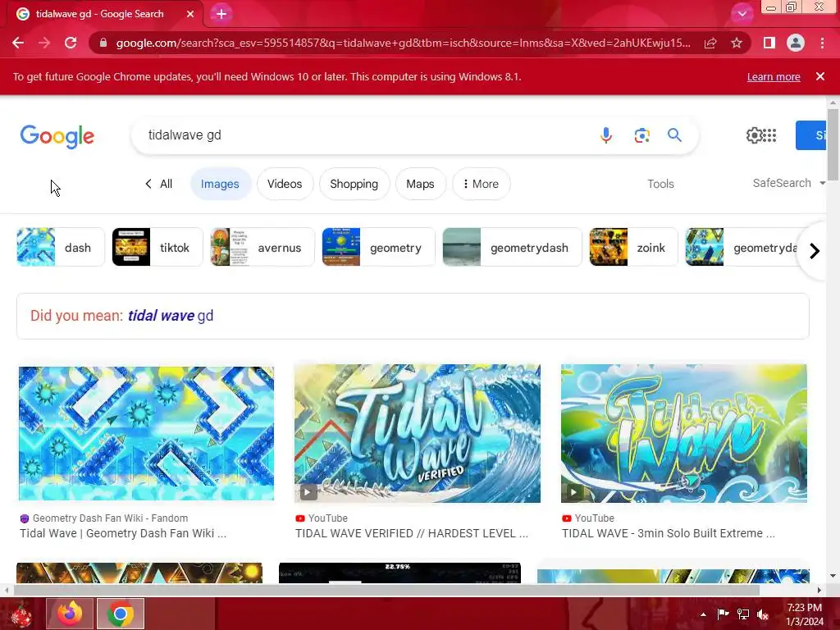Show hidden system tray icons
The width and height of the screenshot is (840, 630).
pos(703,614)
